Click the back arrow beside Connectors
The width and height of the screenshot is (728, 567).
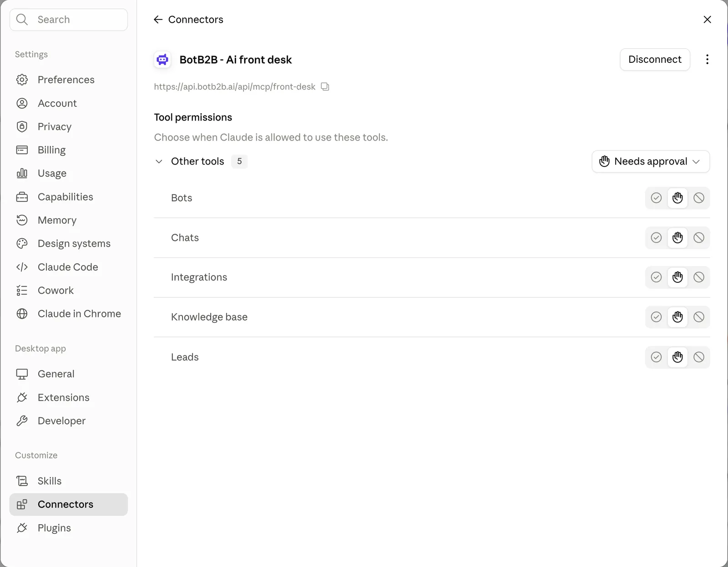[x=158, y=20]
